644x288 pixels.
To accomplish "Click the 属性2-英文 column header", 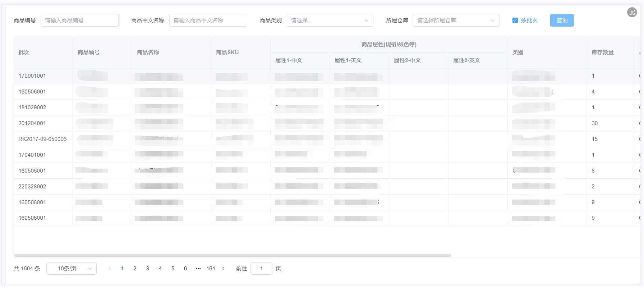I will coord(478,60).
